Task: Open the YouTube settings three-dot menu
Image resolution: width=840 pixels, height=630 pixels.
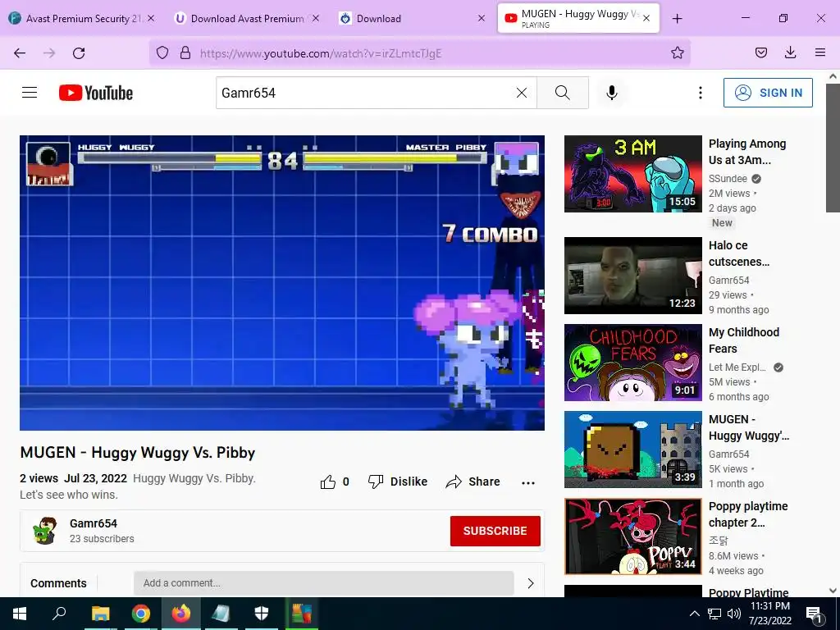Action: (x=701, y=93)
